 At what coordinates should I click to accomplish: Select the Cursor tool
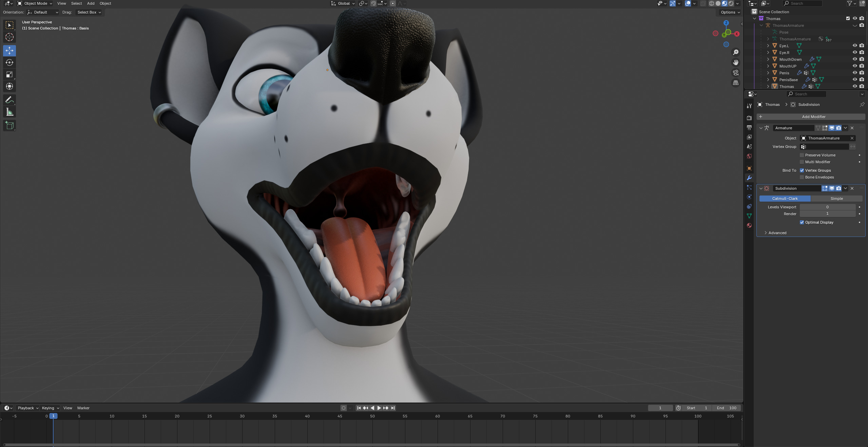9,37
